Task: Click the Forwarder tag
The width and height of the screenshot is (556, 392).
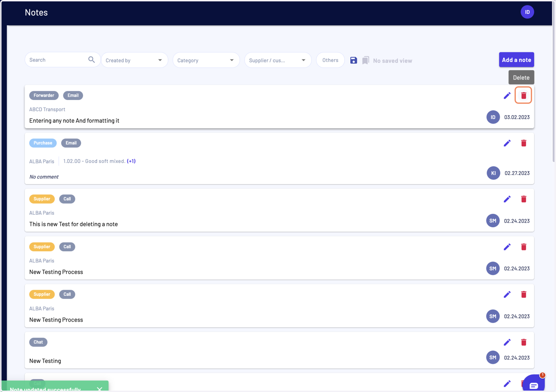Action: 44,95
